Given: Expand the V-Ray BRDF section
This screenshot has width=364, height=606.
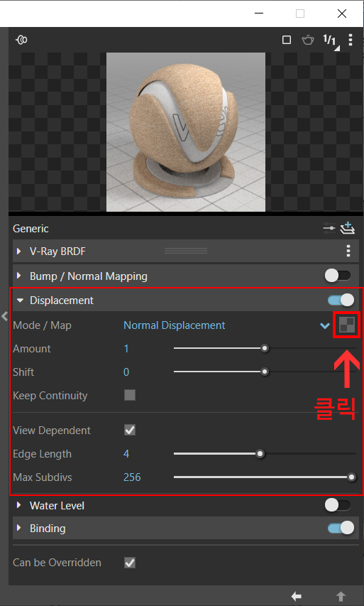Looking at the screenshot, I should tap(18, 251).
